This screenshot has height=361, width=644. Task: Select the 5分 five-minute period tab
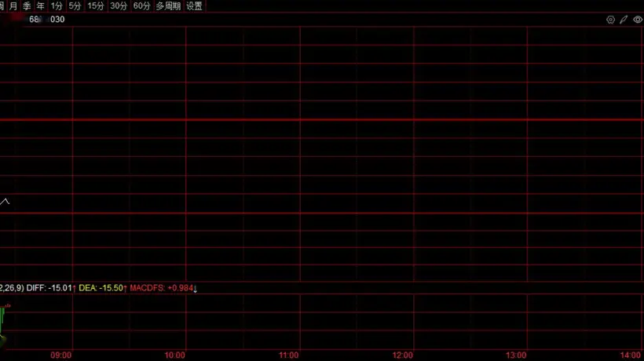(75, 6)
